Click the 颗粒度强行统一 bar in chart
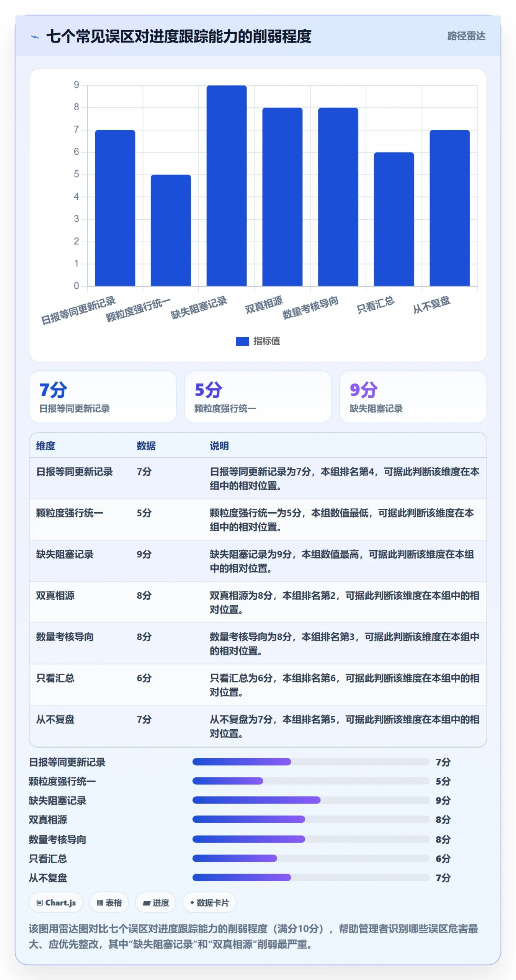This screenshot has height=980, width=516. click(x=171, y=230)
